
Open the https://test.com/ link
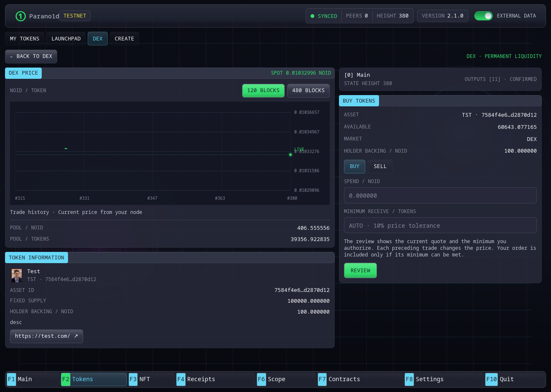click(46, 336)
